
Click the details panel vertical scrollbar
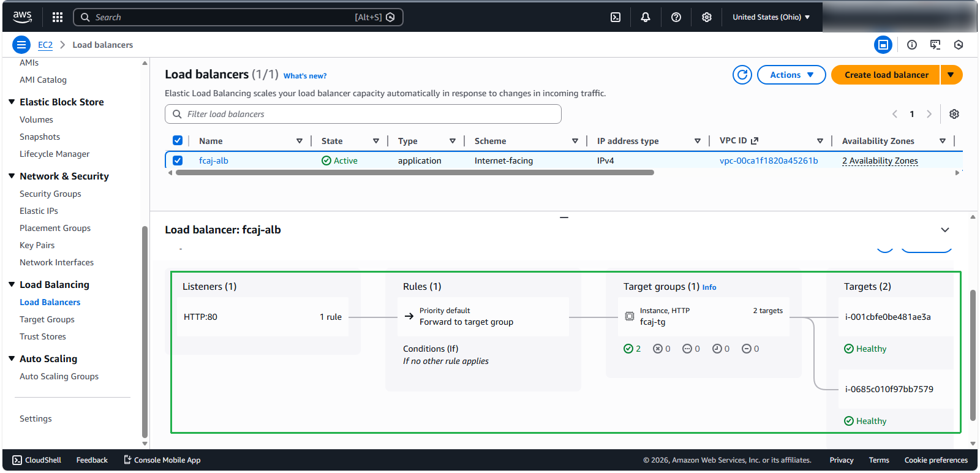(973, 355)
